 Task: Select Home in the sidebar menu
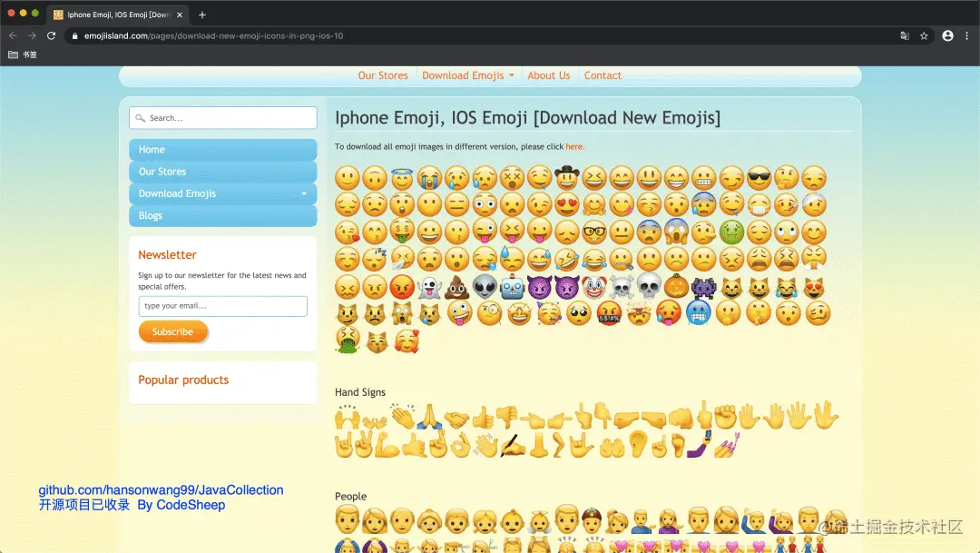point(222,150)
